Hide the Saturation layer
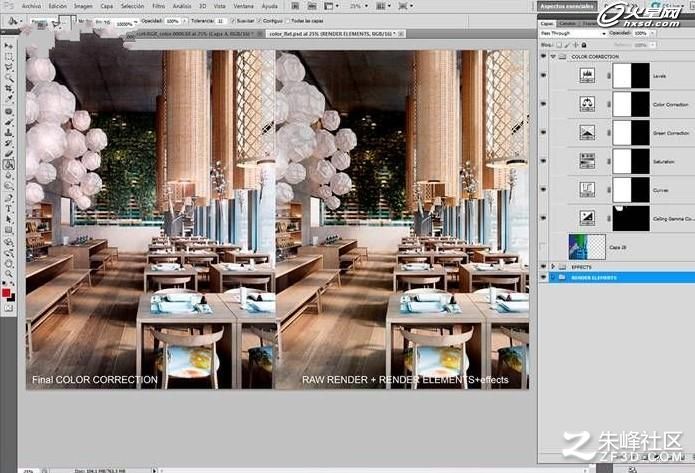 point(543,161)
